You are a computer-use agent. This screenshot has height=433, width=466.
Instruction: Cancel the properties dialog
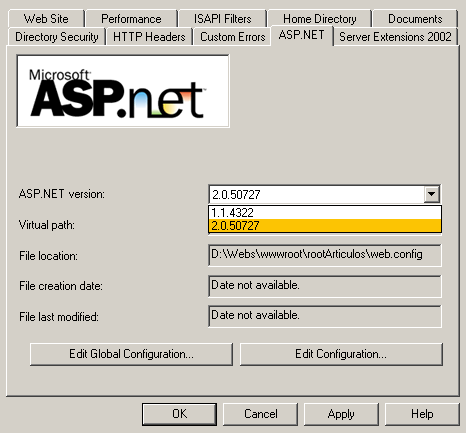point(260,414)
